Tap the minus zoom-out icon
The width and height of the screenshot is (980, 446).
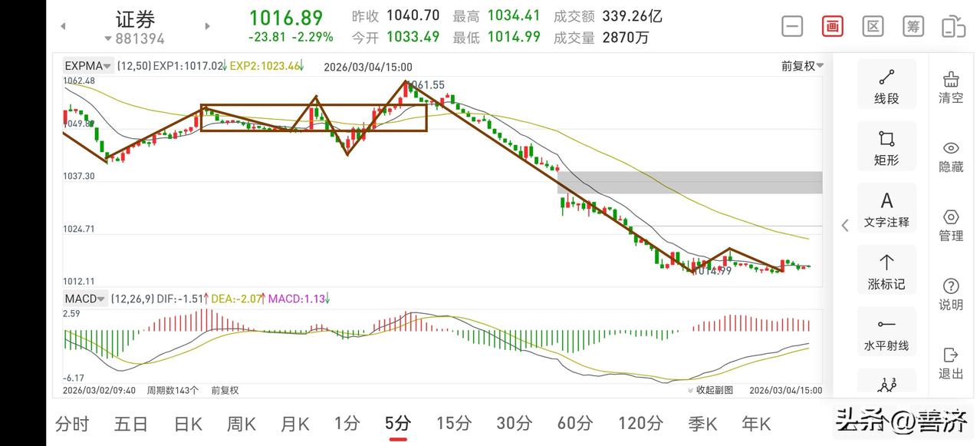792,26
